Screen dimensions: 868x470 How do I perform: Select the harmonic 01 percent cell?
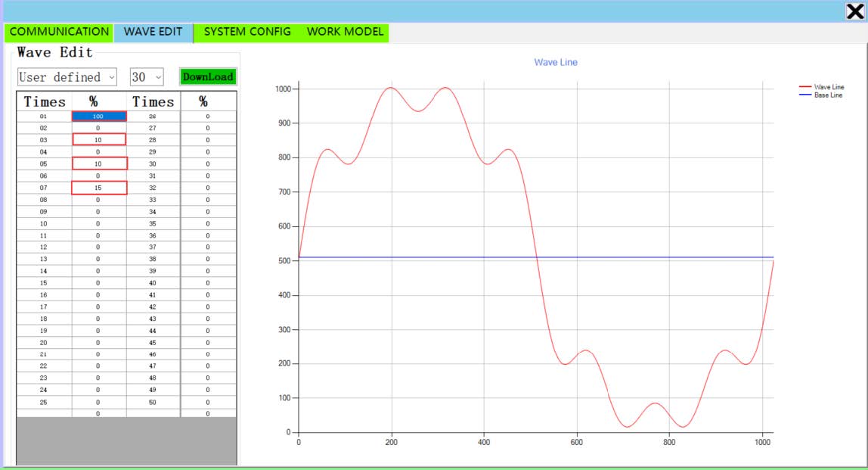99,117
